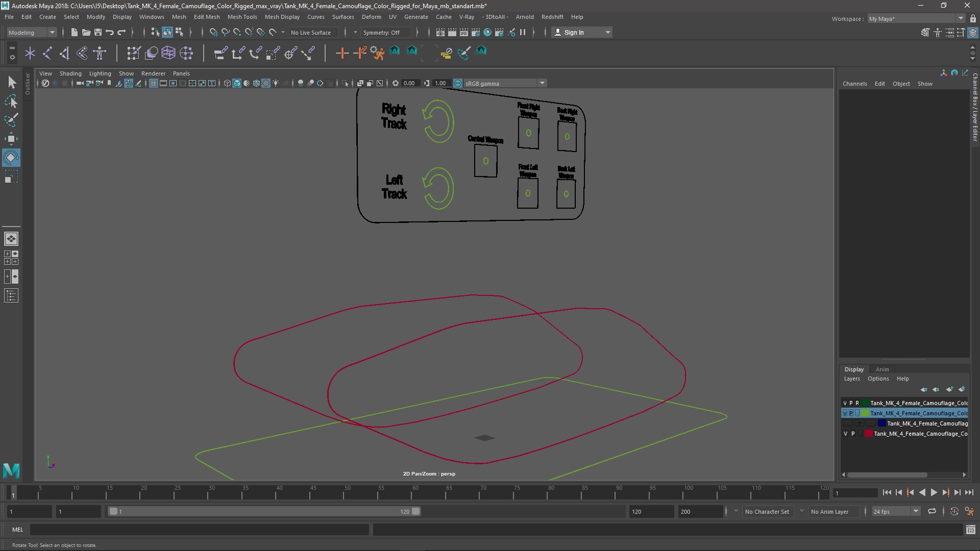
Task: Activate the Select tool arrow in the toolbox
Action: tap(11, 82)
